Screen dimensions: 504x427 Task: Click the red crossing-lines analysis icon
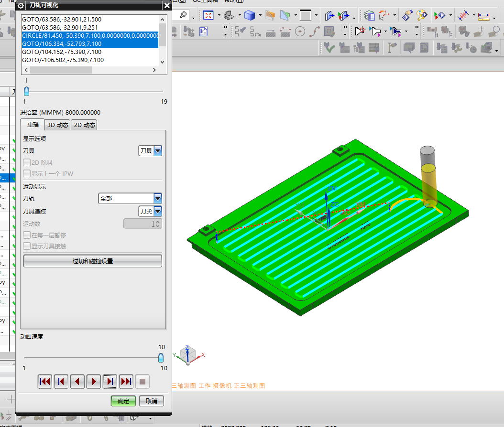(463, 15)
